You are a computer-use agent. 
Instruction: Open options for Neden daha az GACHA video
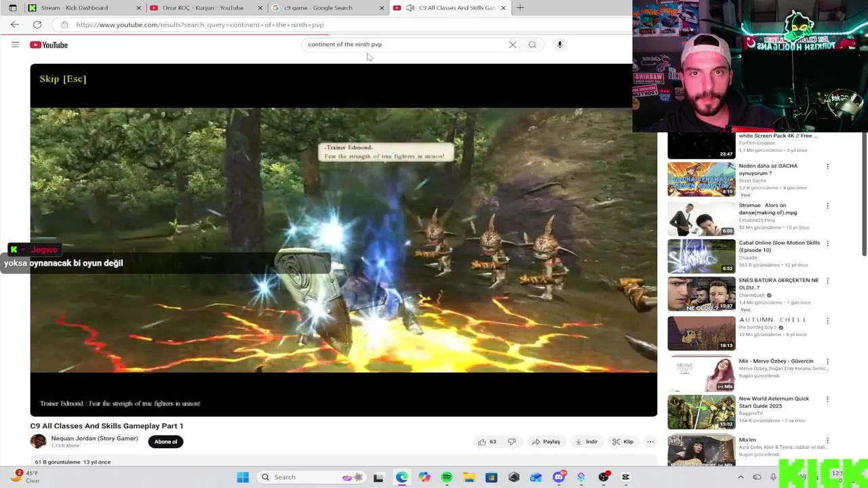[827, 167]
